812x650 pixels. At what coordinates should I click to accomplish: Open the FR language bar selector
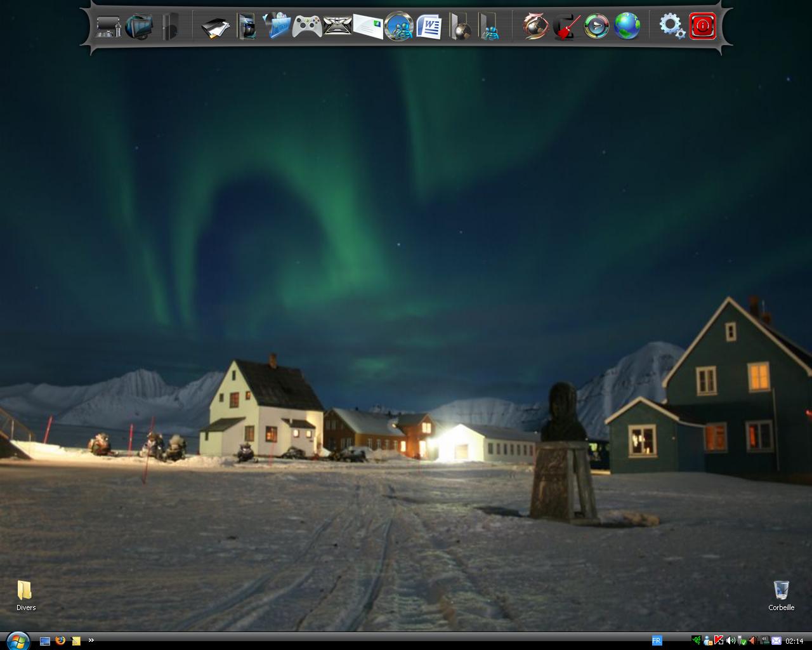coord(657,640)
